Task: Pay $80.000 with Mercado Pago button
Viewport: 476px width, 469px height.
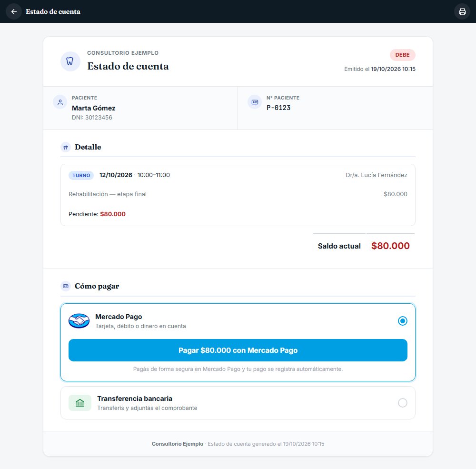Action: pyautogui.click(x=238, y=350)
